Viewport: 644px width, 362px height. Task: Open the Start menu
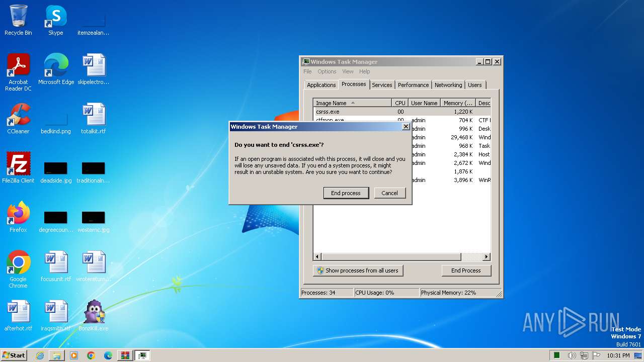(14, 355)
